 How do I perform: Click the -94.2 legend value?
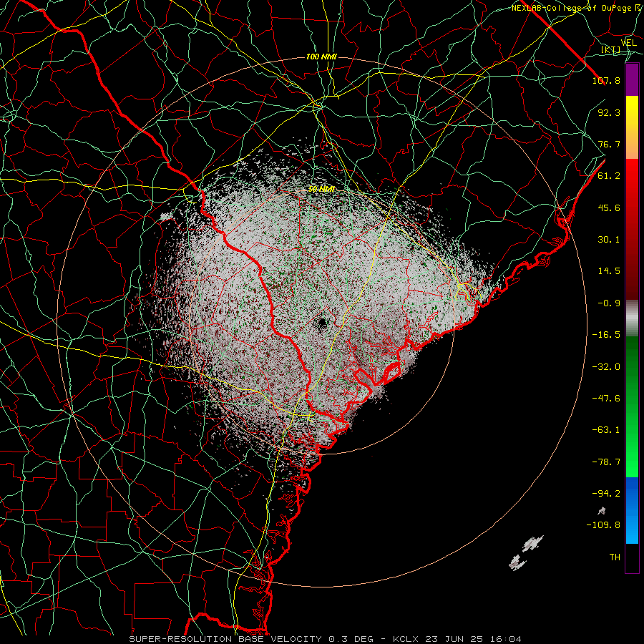(606, 493)
